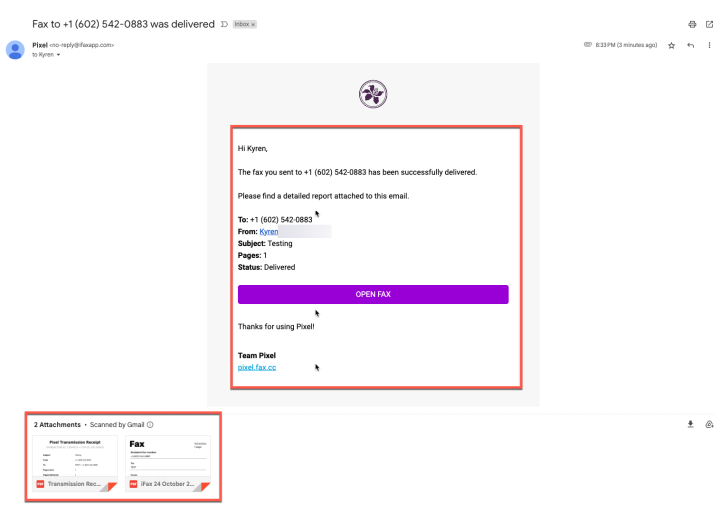Open the email in a new window
This screenshot has height=523, width=720.
(709, 24)
